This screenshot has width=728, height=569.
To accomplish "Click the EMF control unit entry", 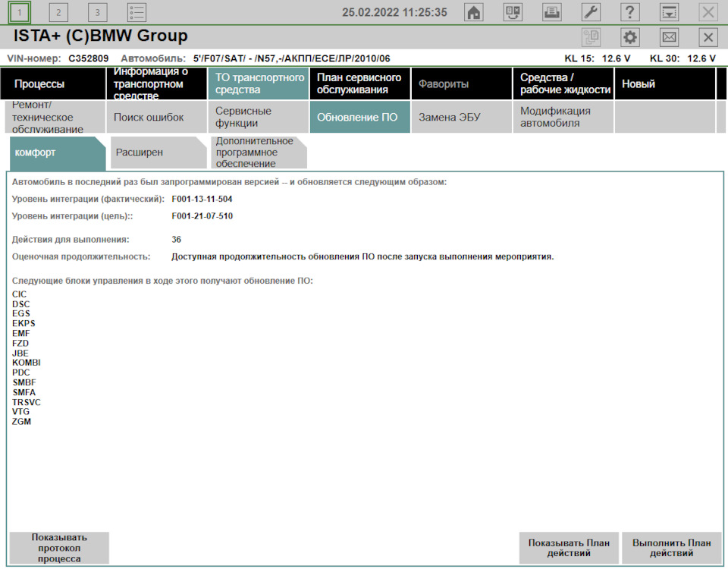I will [21, 334].
